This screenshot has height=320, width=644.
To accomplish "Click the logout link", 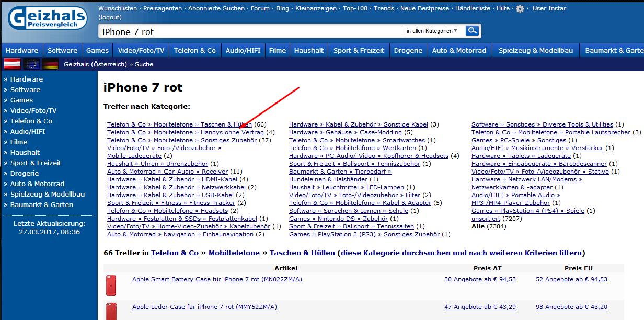I will pos(110,17).
